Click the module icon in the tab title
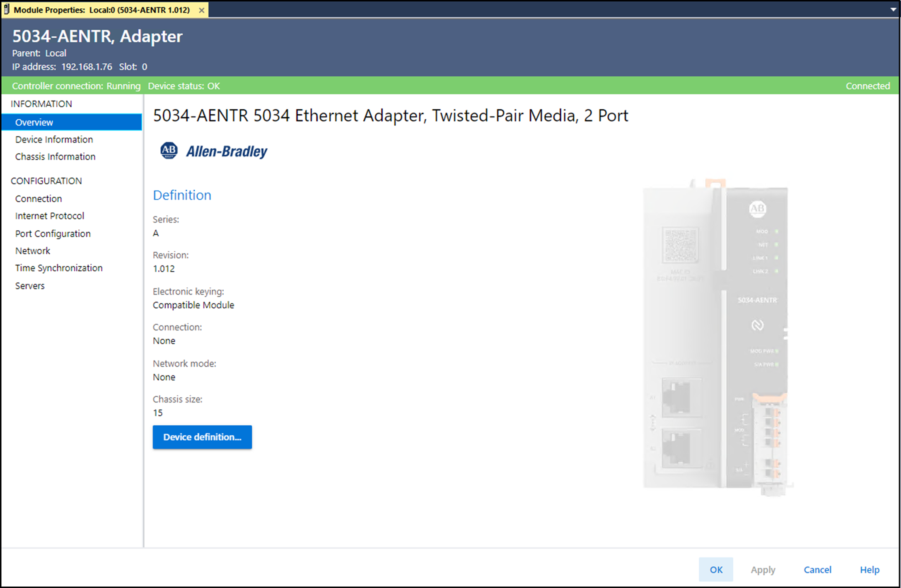Image resolution: width=901 pixels, height=588 pixels. tap(7, 9)
